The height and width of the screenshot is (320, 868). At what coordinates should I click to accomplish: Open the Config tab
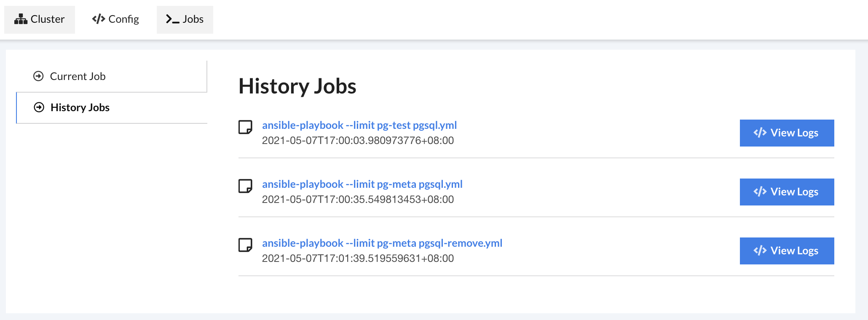[115, 19]
